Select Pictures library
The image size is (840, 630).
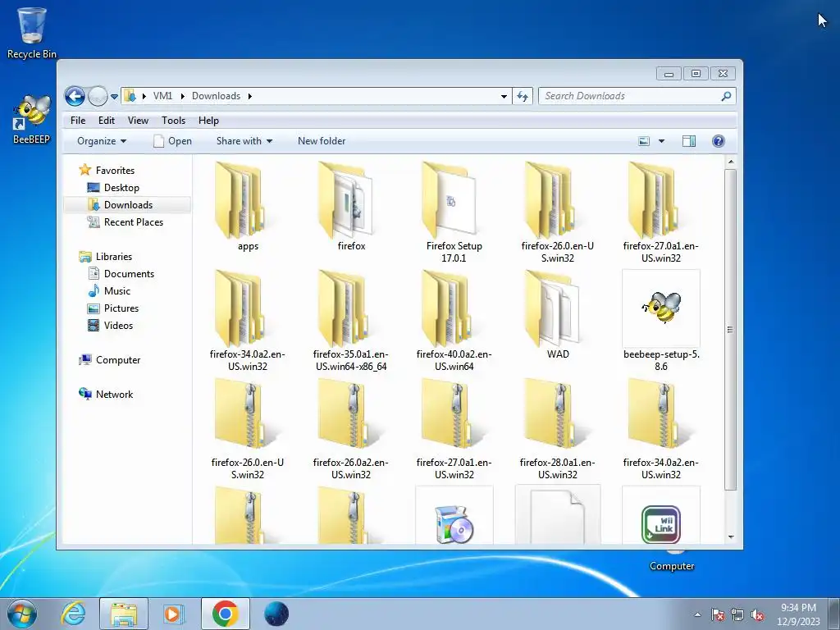pos(121,308)
